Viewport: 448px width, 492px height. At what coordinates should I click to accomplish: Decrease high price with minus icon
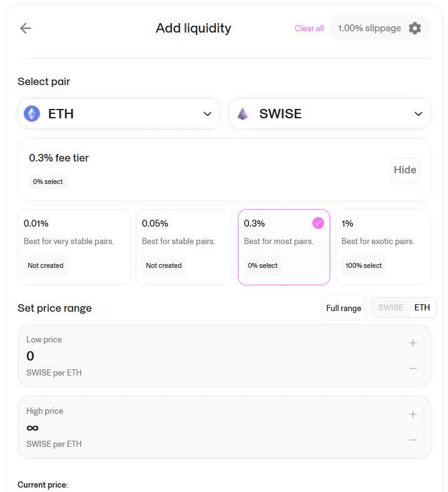click(413, 440)
